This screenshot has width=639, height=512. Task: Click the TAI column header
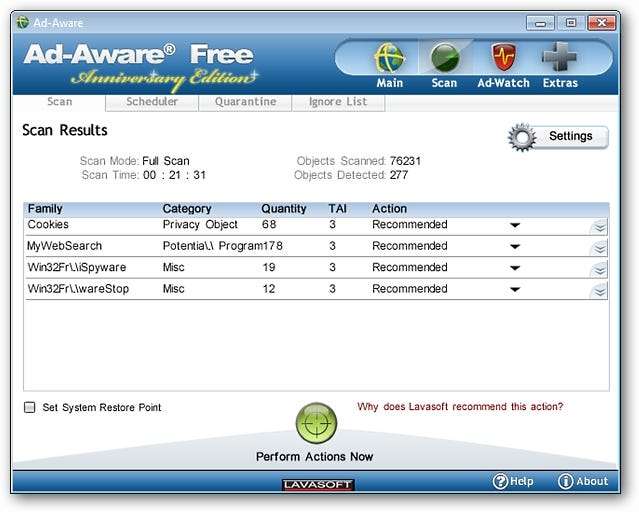(x=337, y=209)
